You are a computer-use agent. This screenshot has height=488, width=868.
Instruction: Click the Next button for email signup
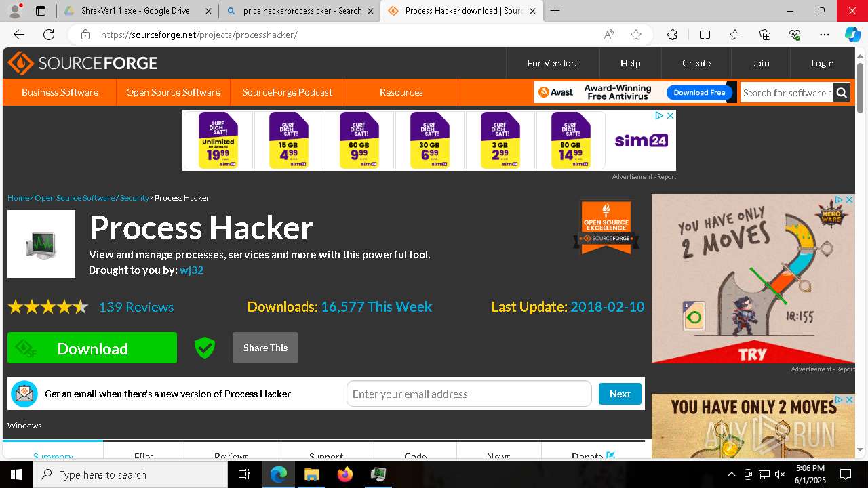[x=620, y=394]
